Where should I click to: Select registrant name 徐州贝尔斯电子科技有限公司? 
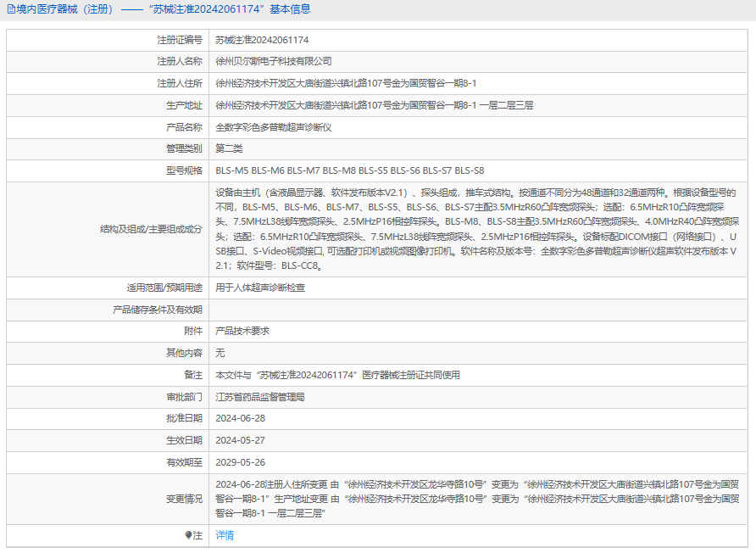coord(274,61)
